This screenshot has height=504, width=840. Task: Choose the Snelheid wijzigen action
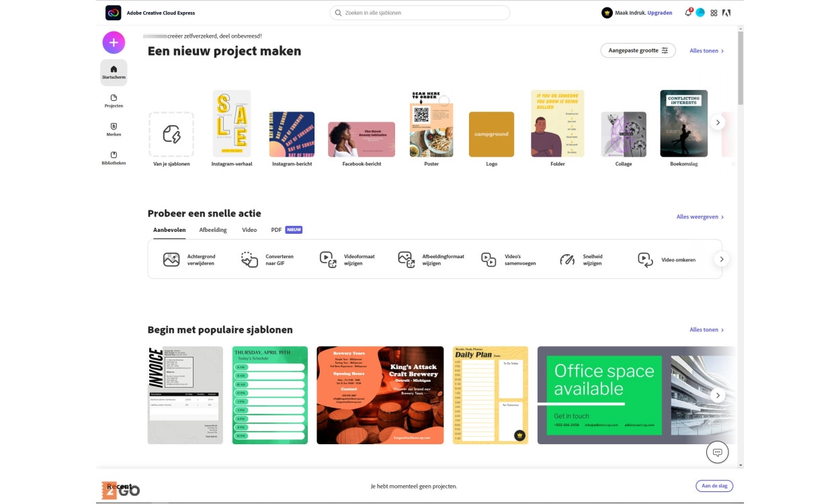tap(582, 259)
